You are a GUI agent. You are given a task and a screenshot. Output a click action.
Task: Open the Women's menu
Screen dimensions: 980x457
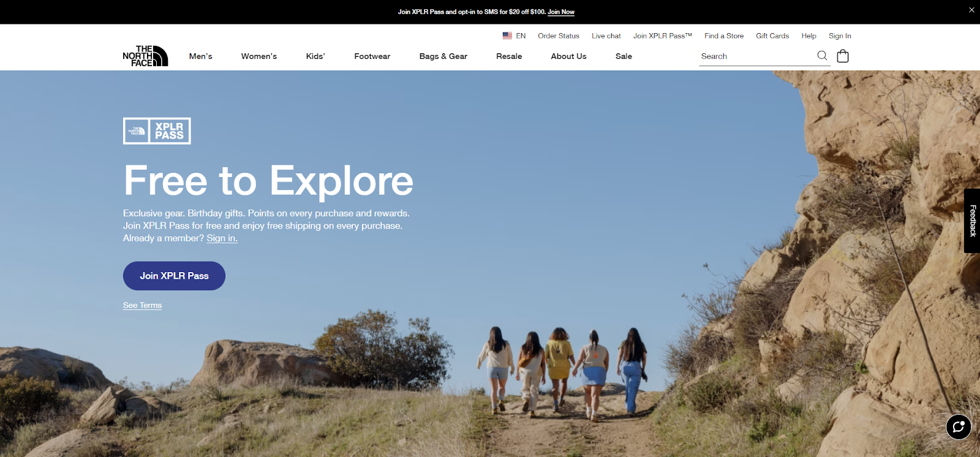[259, 56]
